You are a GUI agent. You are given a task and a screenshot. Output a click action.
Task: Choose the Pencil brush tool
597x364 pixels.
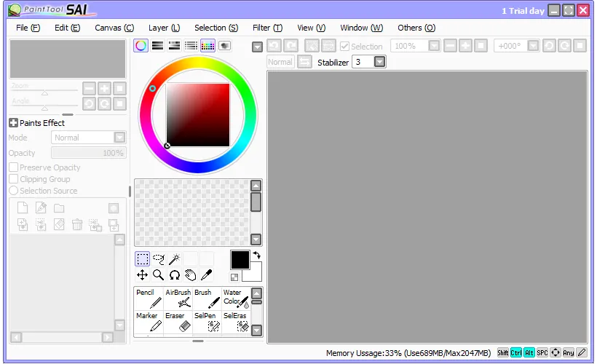(149, 299)
